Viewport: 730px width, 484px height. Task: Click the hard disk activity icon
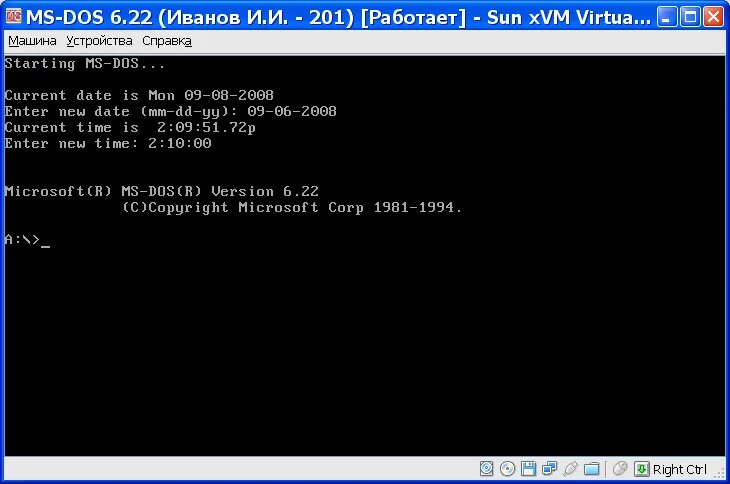(x=486, y=469)
